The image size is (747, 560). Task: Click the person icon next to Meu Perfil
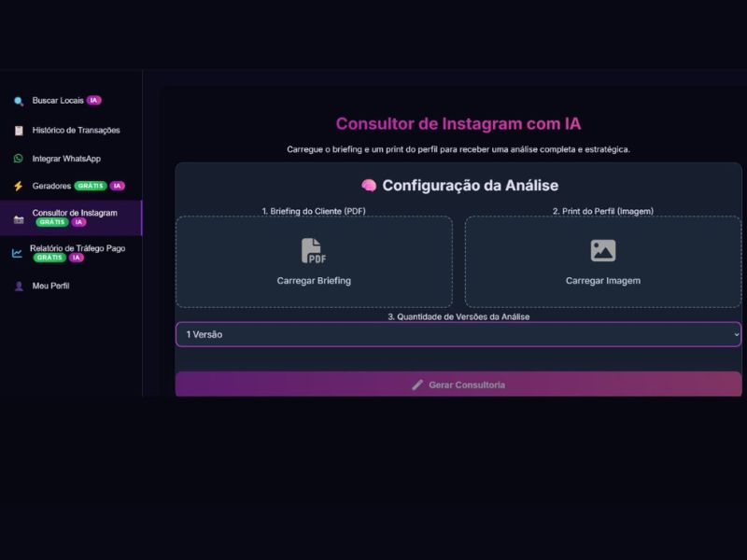point(18,286)
